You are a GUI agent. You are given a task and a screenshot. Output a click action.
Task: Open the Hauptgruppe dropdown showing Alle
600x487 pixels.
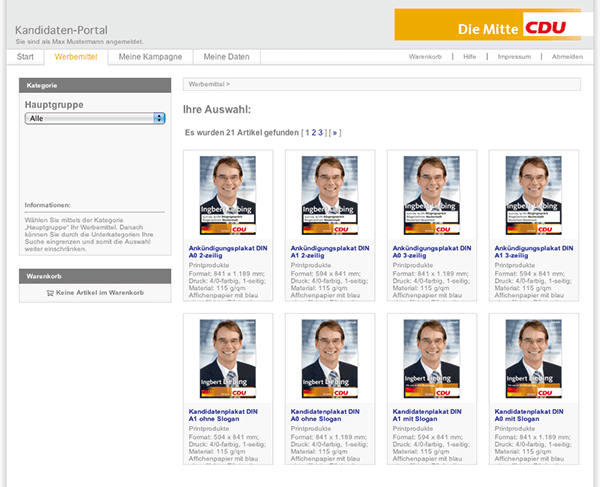click(95, 118)
